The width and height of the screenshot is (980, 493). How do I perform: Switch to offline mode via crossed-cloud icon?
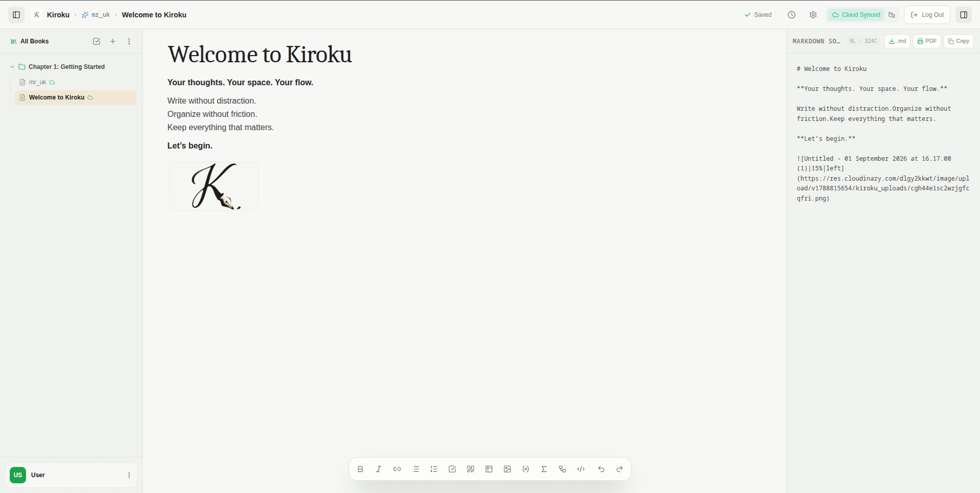(892, 15)
